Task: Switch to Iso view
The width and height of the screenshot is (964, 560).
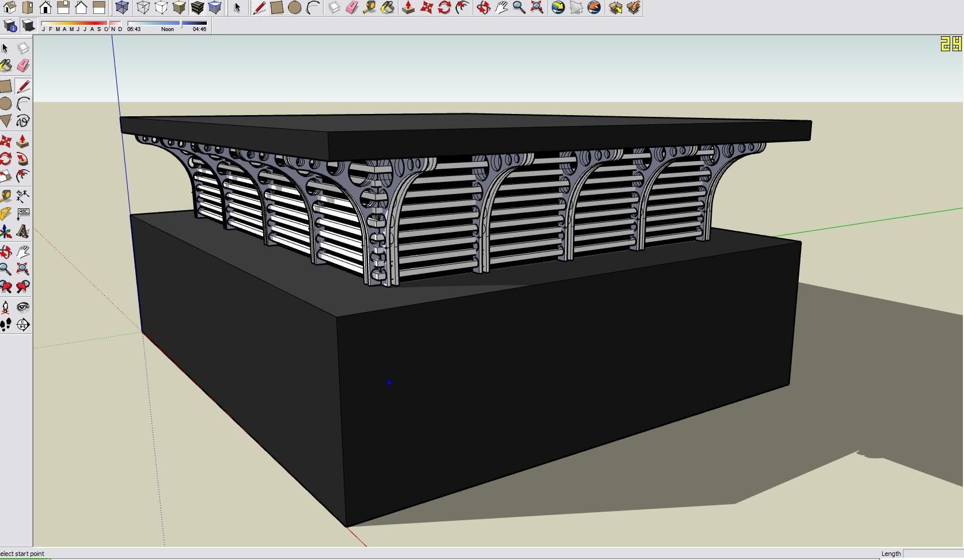Action: tap(10, 7)
